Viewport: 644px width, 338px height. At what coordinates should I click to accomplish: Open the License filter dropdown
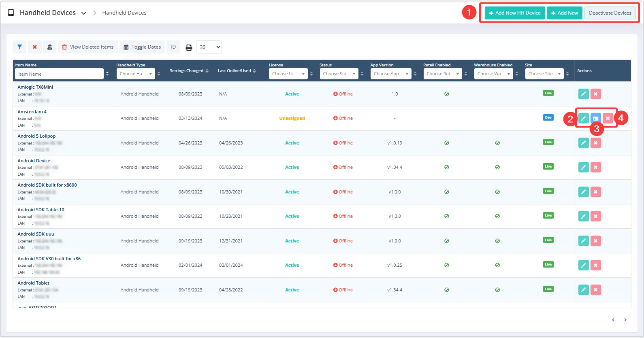point(288,74)
